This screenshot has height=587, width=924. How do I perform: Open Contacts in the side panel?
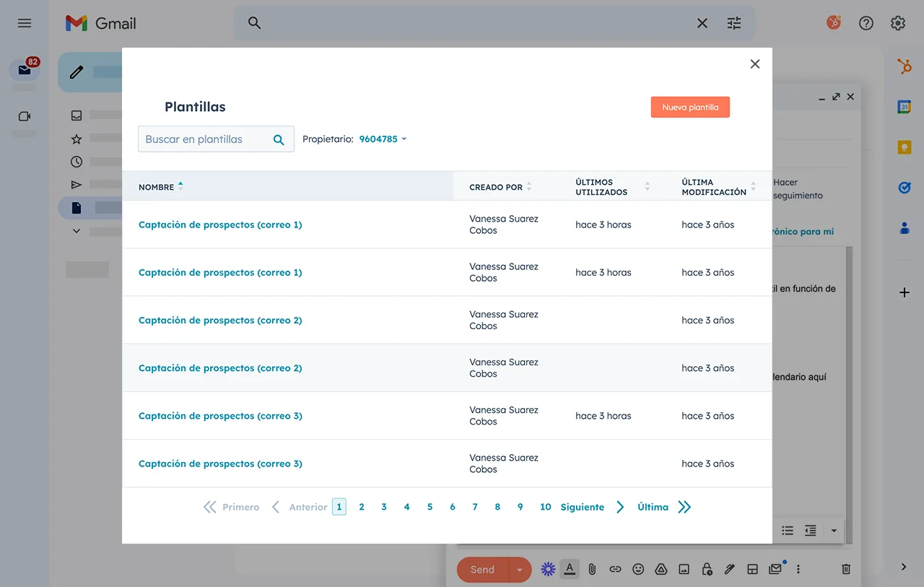click(904, 228)
